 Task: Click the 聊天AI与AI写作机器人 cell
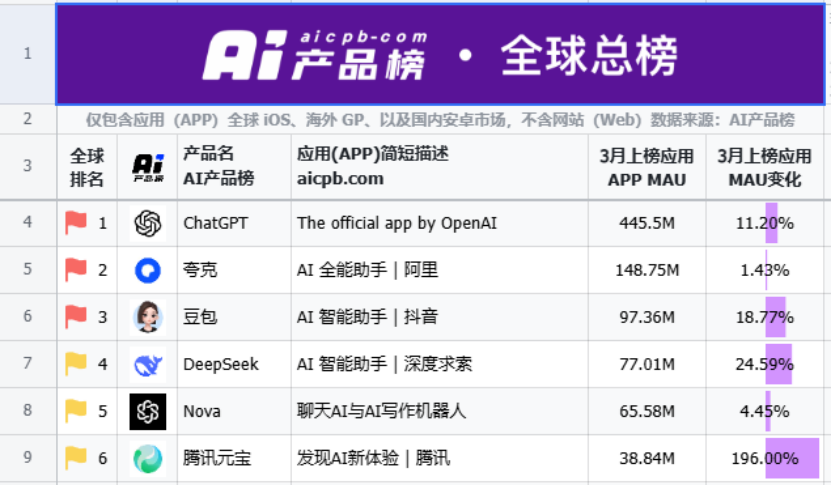point(439,412)
